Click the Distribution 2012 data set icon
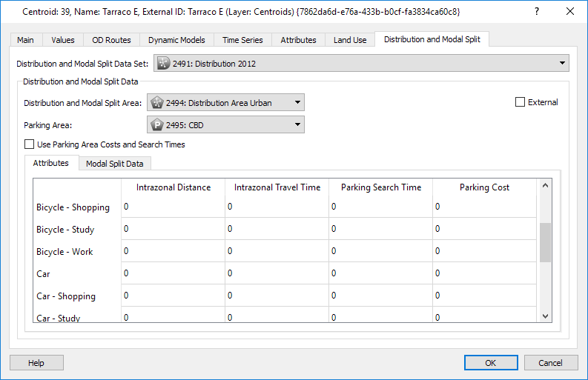The image size is (588, 380). click(163, 64)
